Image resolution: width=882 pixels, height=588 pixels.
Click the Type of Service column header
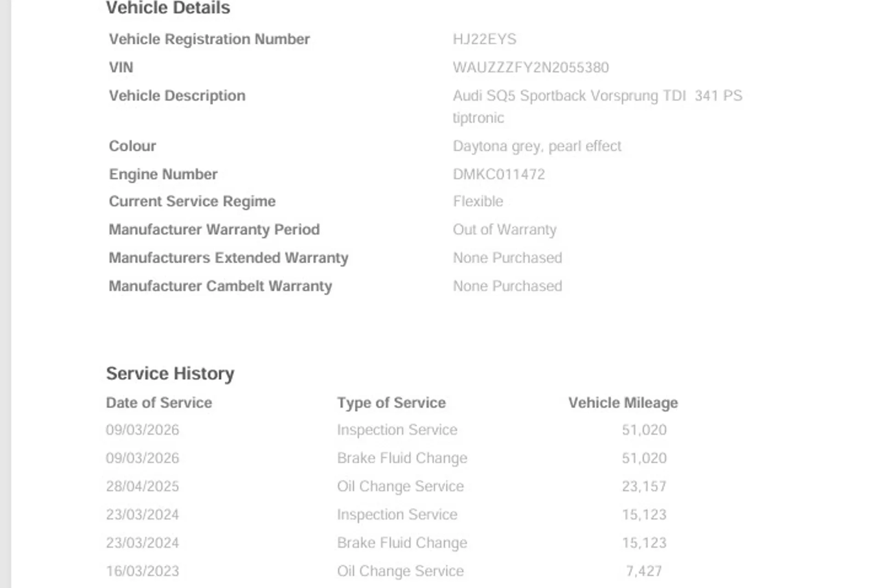click(x=391, y=403)
